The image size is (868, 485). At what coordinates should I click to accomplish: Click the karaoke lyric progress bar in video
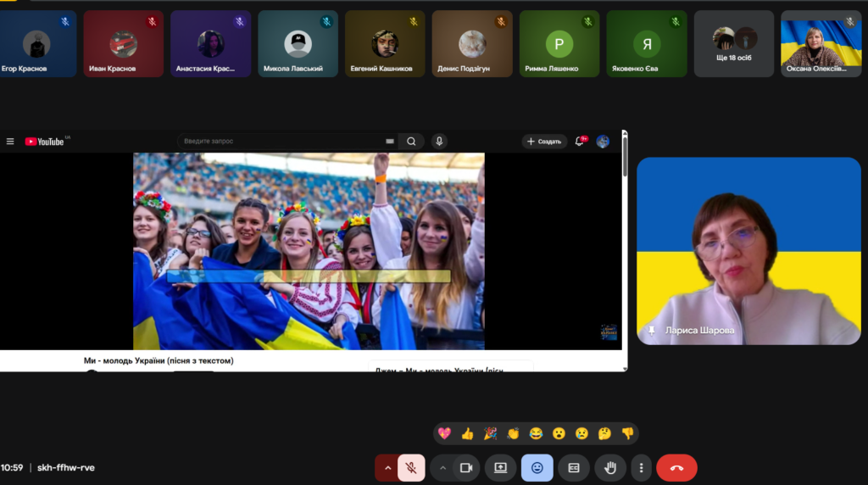(309, 276)
